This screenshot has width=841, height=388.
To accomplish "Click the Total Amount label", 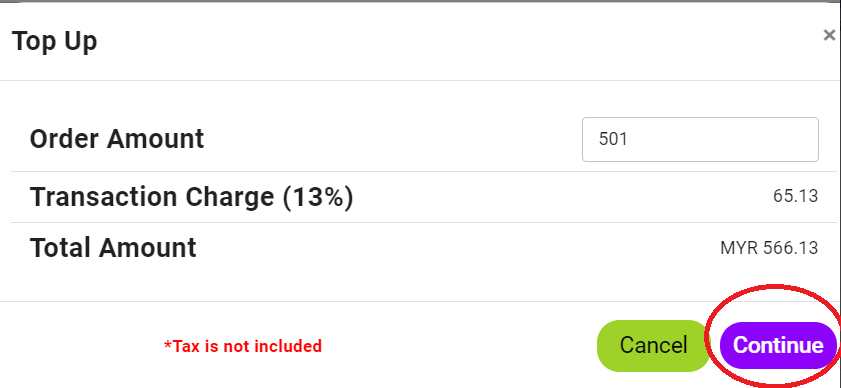I will 113,248.
